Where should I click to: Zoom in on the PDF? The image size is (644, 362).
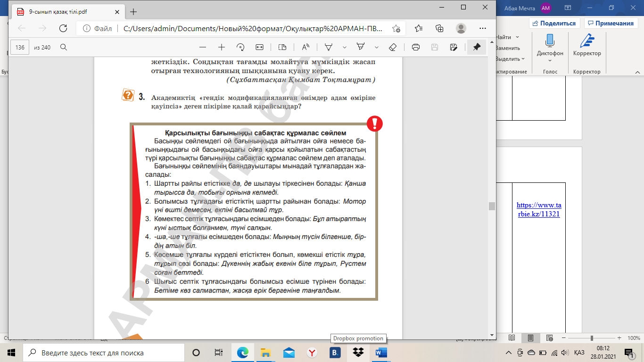[x=222, y=47]
